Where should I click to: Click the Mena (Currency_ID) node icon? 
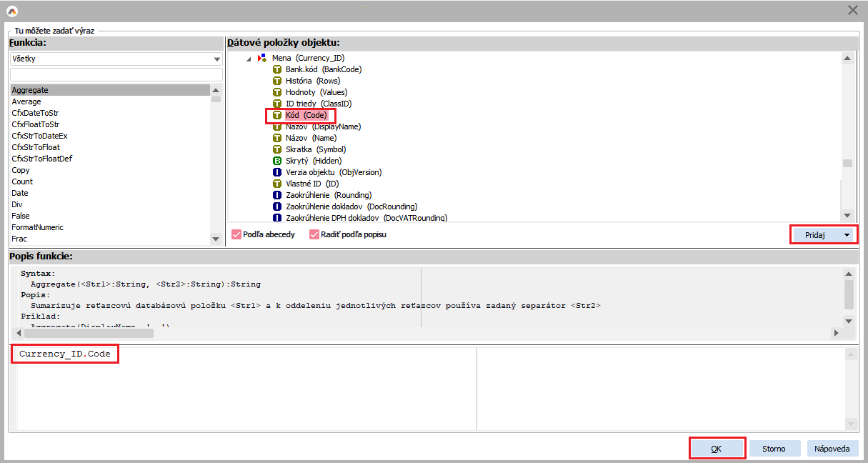click(262, 58)
